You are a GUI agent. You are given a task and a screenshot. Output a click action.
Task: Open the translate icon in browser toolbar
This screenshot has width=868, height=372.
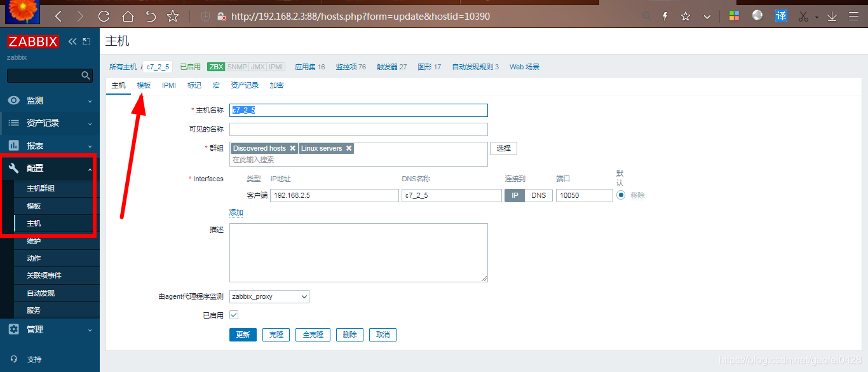pos(781,16)
